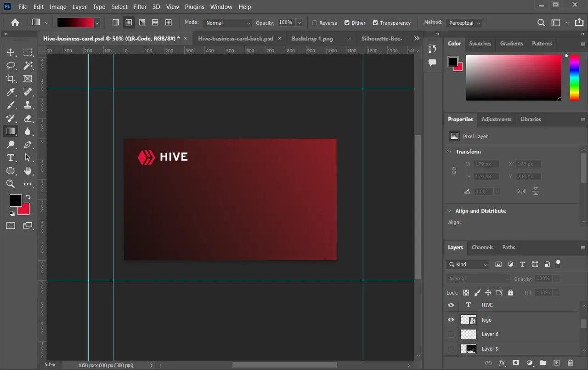Switch to the Channels tab
Image resolution: width=588 pixels, height=370 pixels.
482,247
